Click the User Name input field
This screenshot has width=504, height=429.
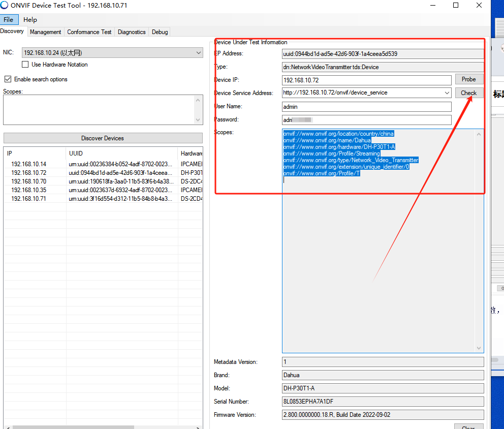366,106
